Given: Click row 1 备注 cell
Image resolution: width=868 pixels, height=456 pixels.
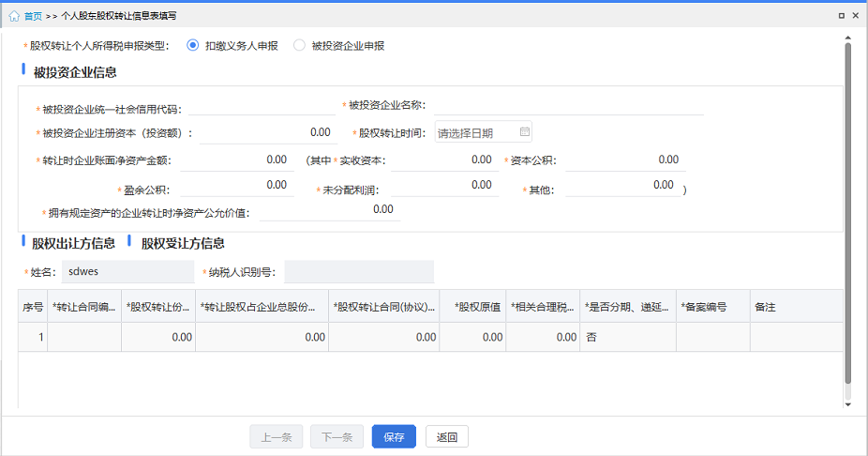Looking at the screenshot, I should 797,337.
